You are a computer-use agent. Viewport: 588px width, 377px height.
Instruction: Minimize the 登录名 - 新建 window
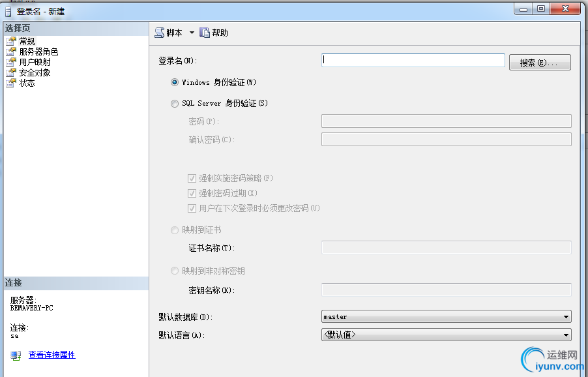click(x=523, y=9)
